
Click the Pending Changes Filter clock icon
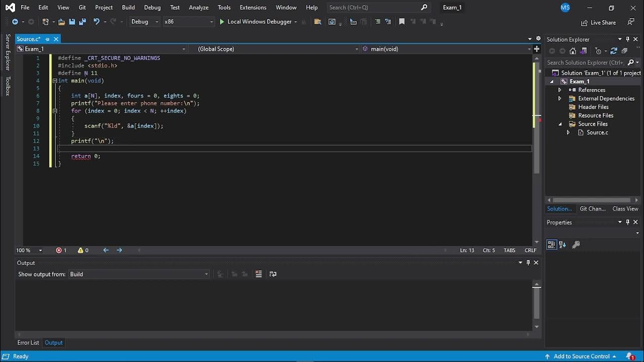(598, 51)
